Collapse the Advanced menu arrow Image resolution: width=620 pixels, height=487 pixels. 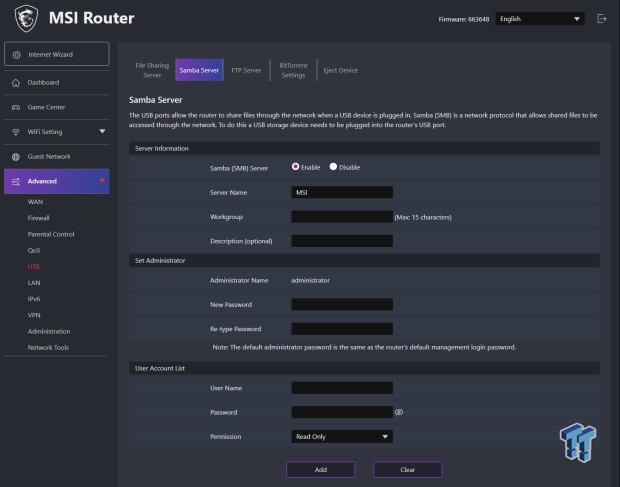coord(102,181)
